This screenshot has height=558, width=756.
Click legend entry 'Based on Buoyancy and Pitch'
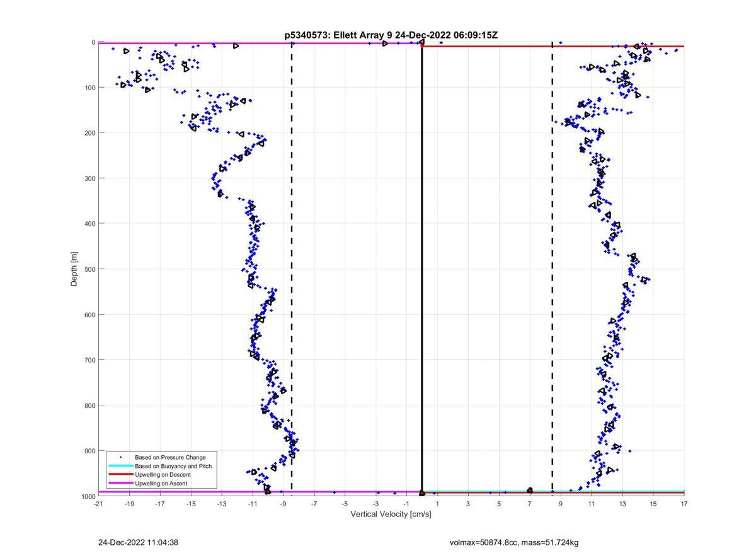[x=173, y=465]
